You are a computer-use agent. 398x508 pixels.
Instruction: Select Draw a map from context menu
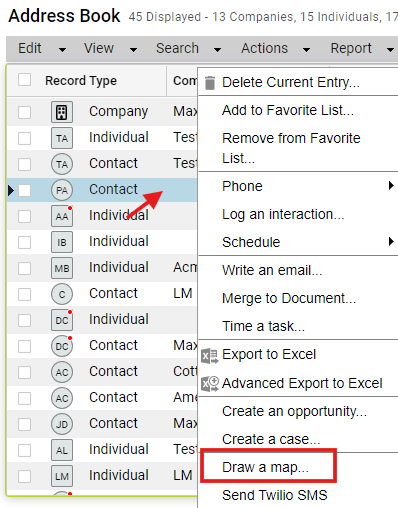265,467
